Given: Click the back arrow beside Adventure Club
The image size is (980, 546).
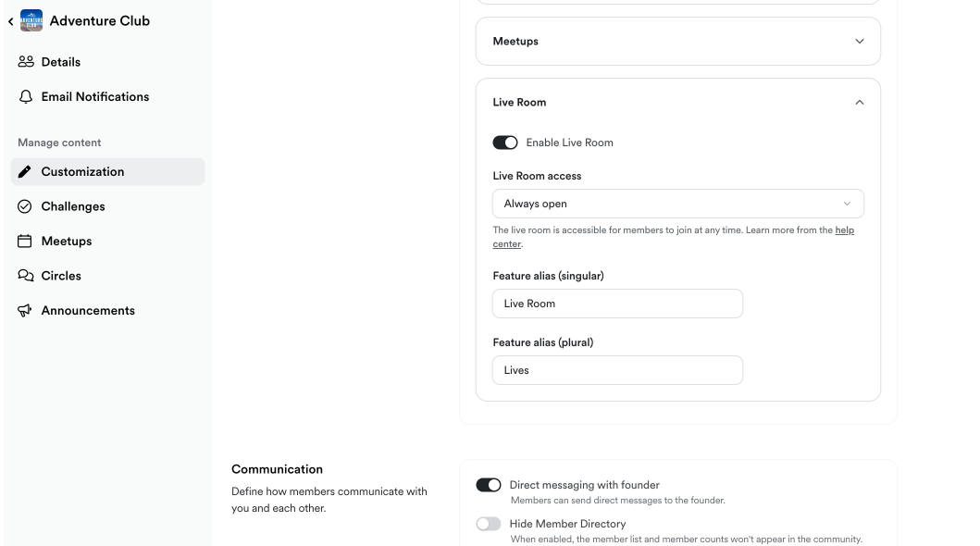Looking at the screenshot, I should pos(10,21).
